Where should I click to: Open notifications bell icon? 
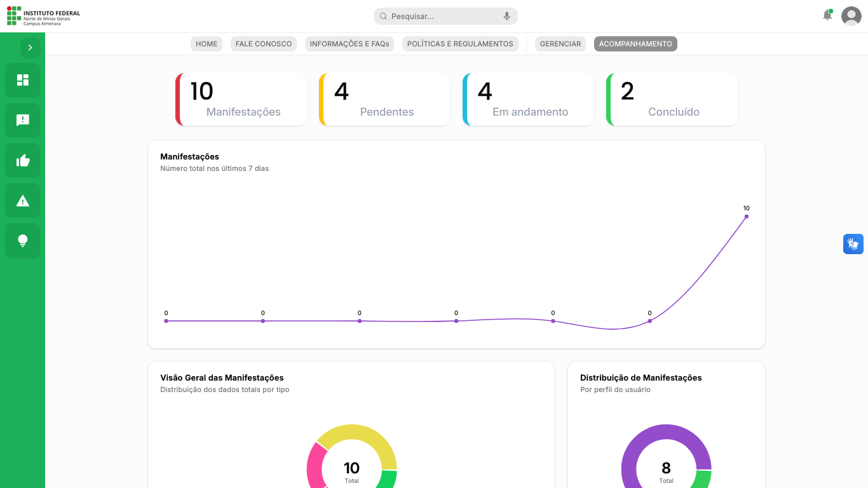[x=827, y=15]
